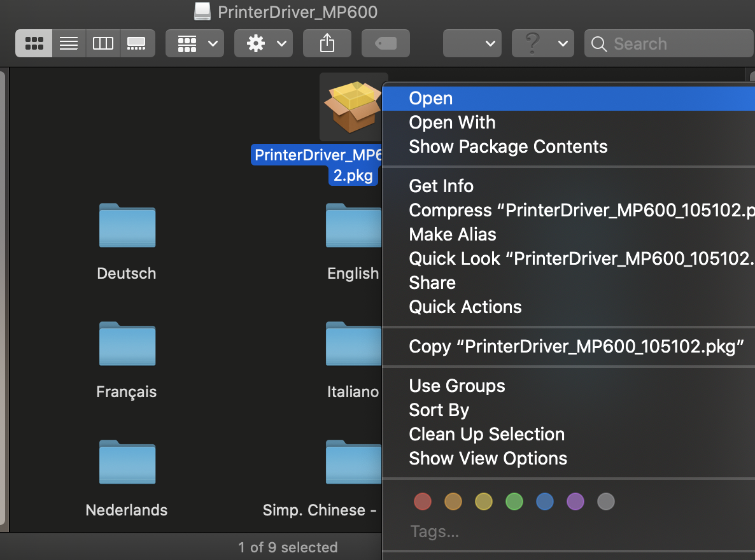Switch Finder to icon view
Screen dimensions: 755x560
[33, 43]
